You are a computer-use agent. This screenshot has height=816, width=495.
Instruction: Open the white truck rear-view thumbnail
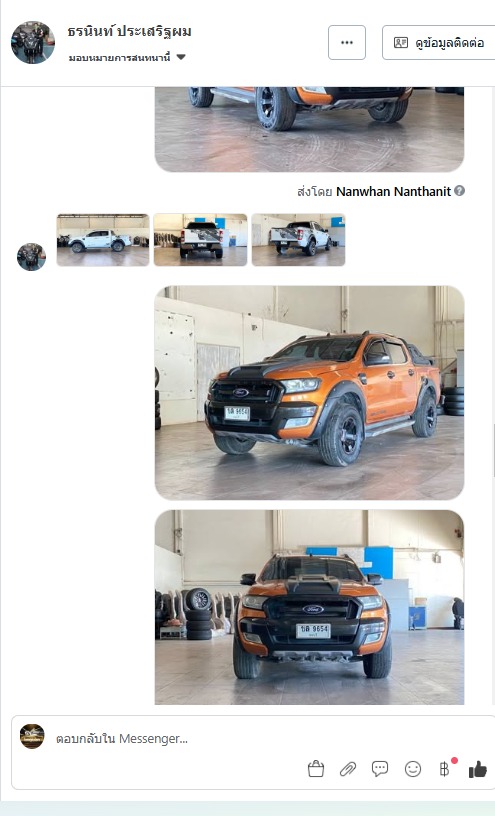click(200, 240)
